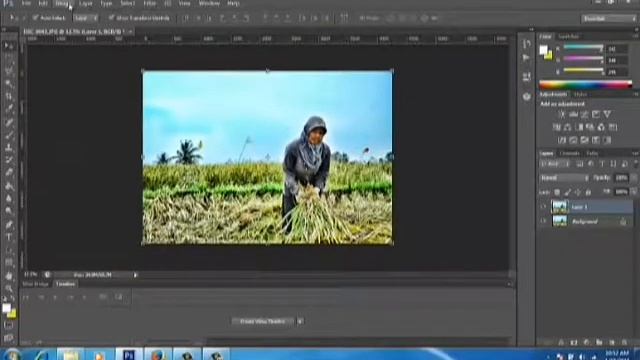Open the Essentials workspace dropdown
Screen dimensions: 640x360
[609, 18]
